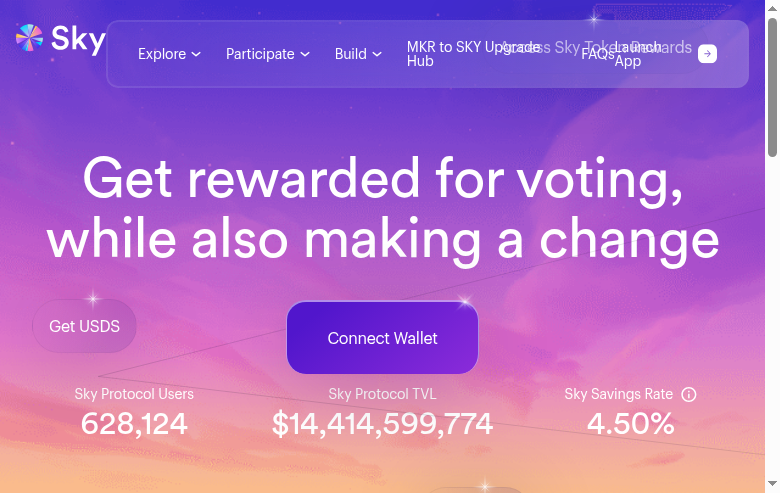Expand the Explore dropdown menu

point(169,54)
